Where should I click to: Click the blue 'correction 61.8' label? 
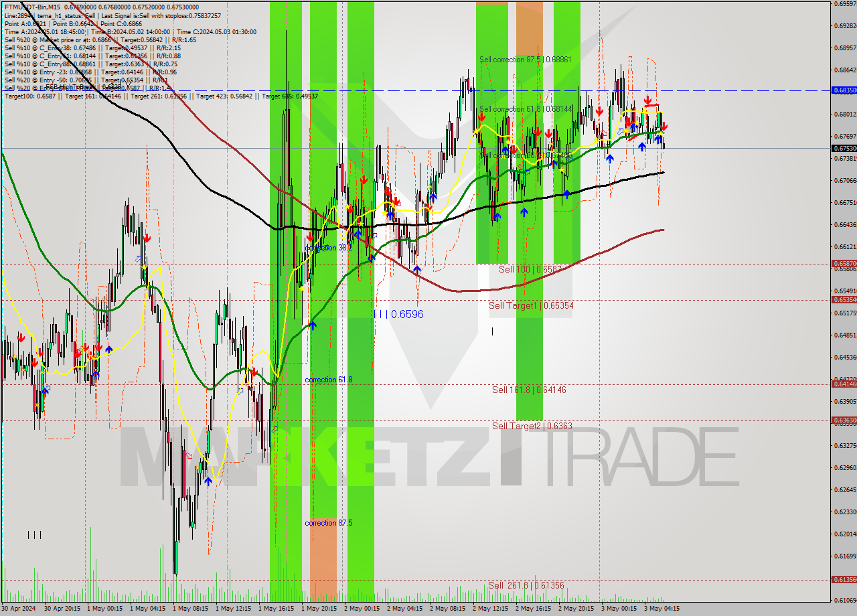(x=328, y=380)
